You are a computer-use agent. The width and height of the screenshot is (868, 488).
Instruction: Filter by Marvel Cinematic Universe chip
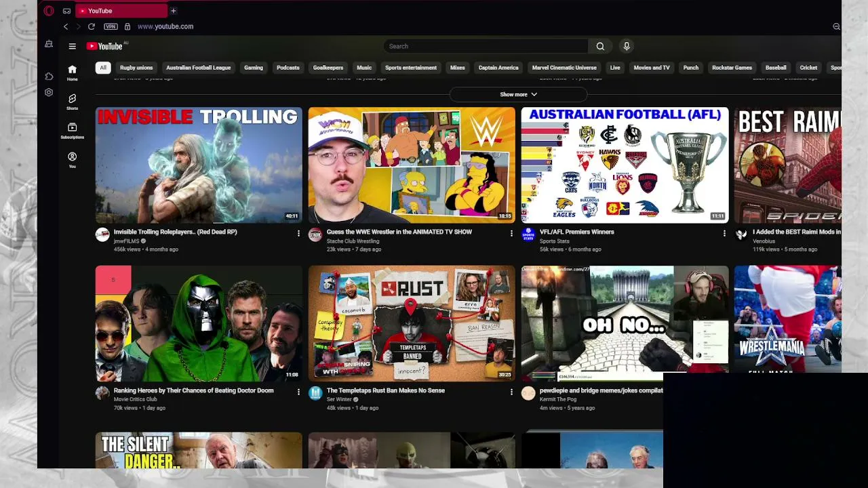point(564,68)
